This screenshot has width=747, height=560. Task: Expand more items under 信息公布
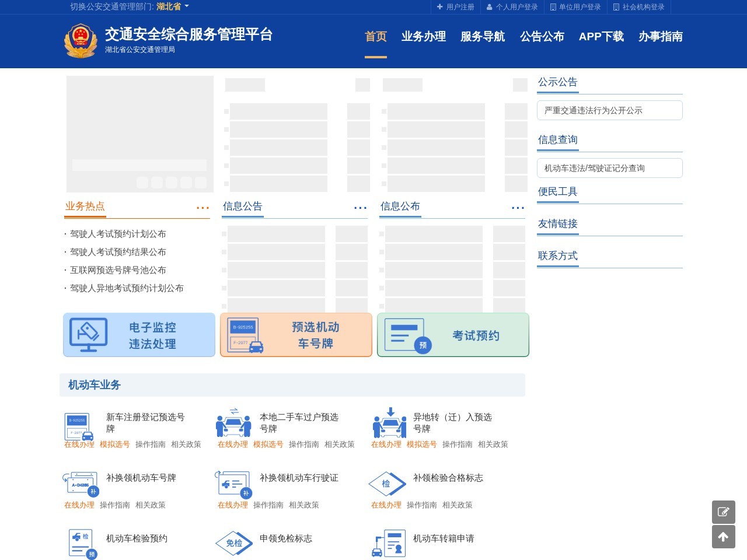518,207
